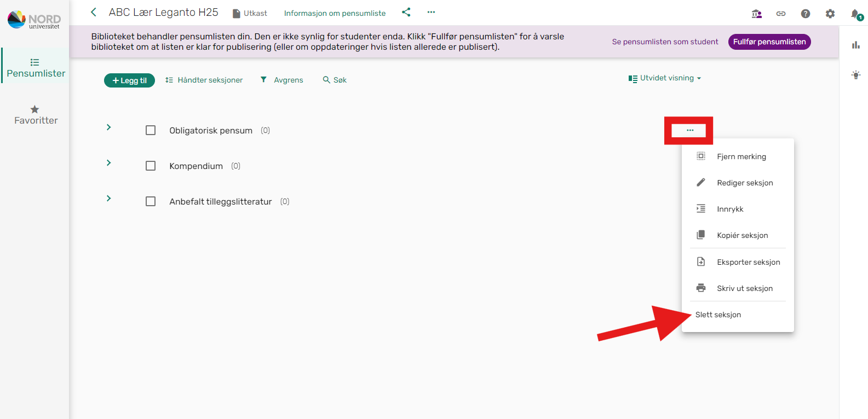868x419 pixels.
Task: Check the Obligatorisk pensum checkbox
Action: tap(151, 130)
